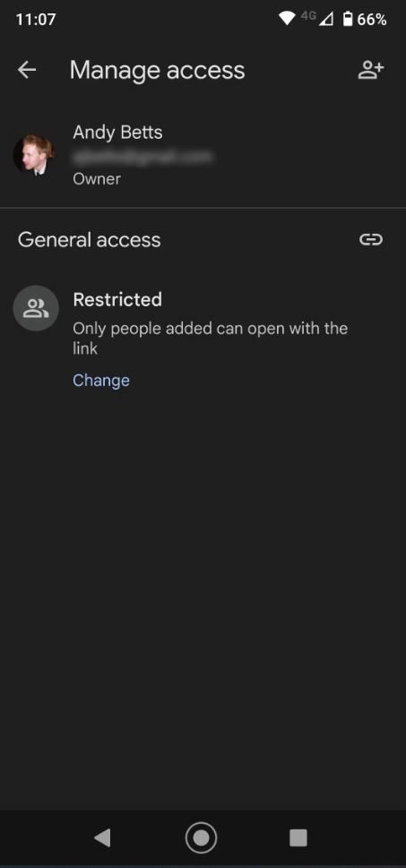Tap the General access heading
The width and height of the screenshot is (406, 868).
point(89,240)
